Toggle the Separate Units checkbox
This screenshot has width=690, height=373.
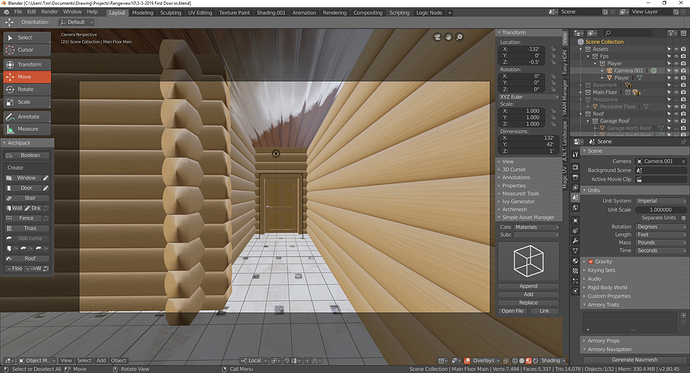(x=683, y=218)
